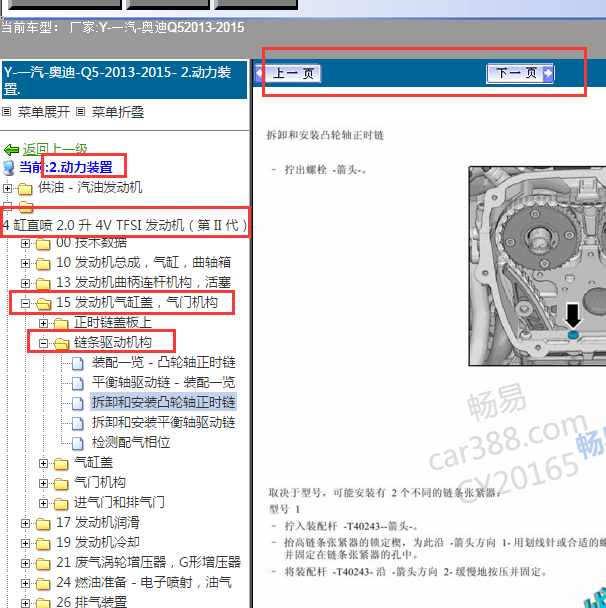Click the 菜单折叠 collapse menu option

(117, 112)
